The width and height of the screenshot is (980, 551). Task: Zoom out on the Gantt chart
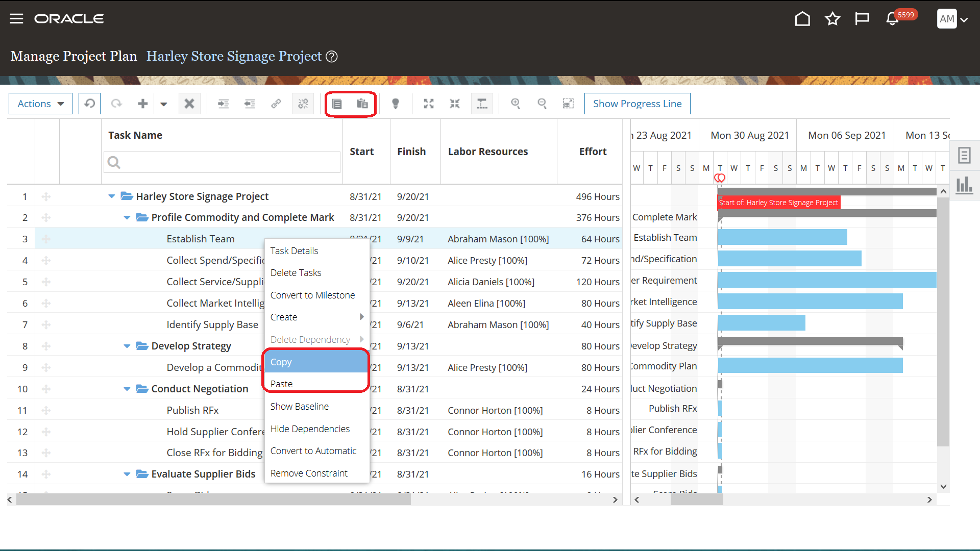pos(542,104)
